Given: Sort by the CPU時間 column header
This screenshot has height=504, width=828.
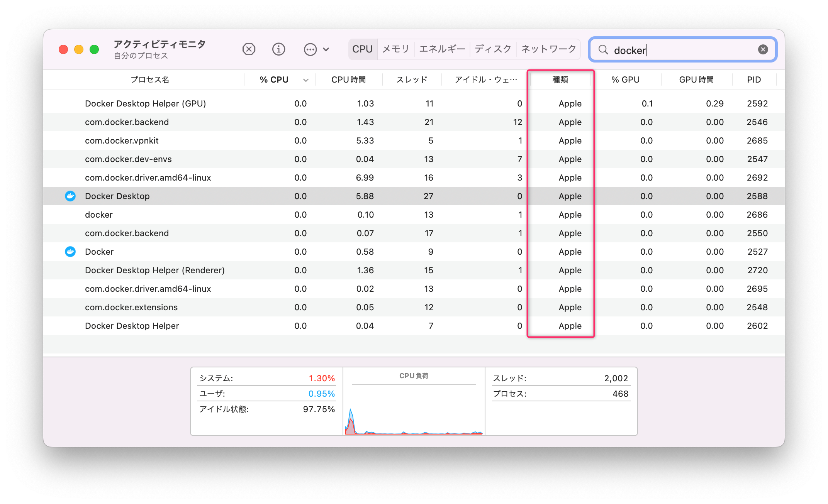Looking at the screenshot, I should tap(349, 79).
